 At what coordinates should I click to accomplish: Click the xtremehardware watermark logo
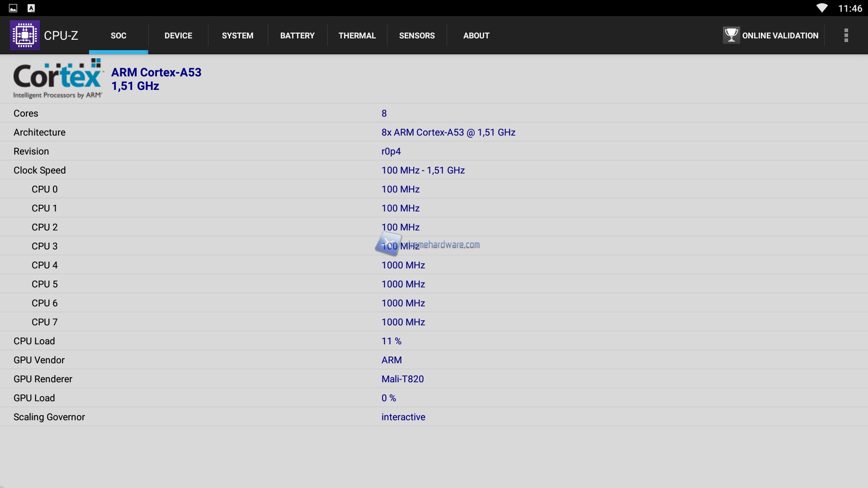tap(388, 243)
